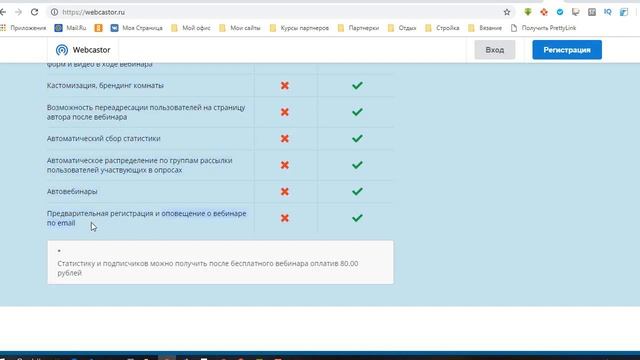The image size is (640, 360).
Task: Click red cross in Предварительная регистрация row
Action: [x=285, y=218]
